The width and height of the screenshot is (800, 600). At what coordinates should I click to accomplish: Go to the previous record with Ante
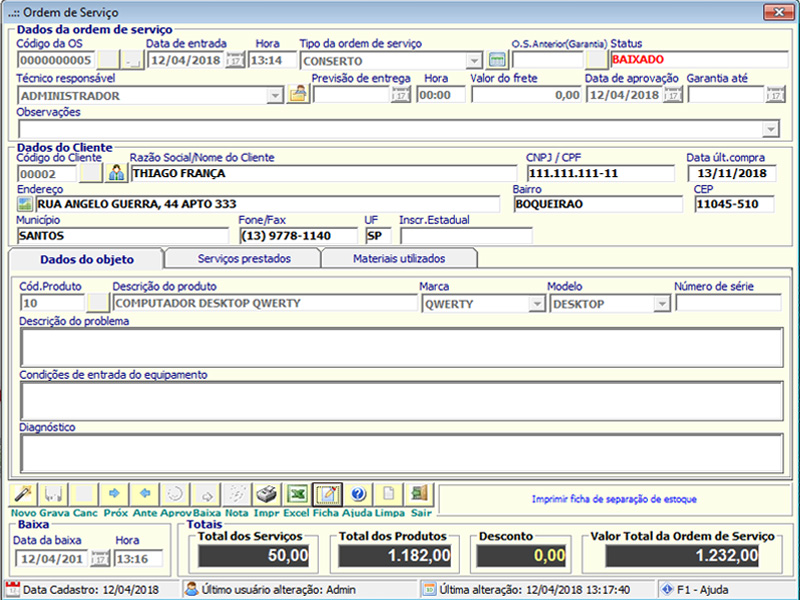145,494
